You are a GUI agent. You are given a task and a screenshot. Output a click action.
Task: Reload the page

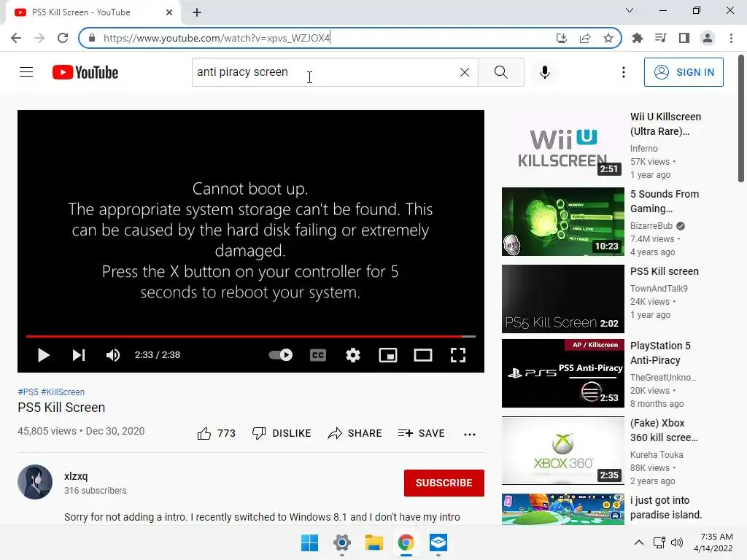(63, 38)
